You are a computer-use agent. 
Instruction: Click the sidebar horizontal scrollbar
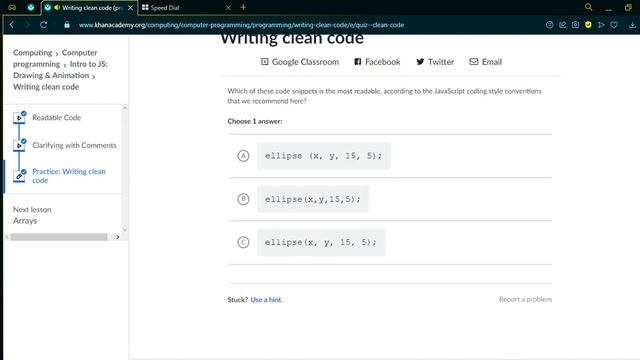(x=59, y=237)
